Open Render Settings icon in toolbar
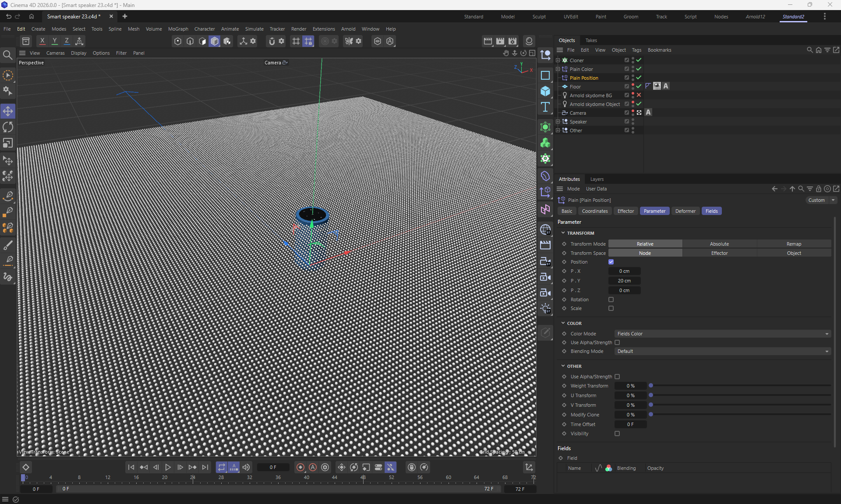841x504 pixels. pos(512,41)
